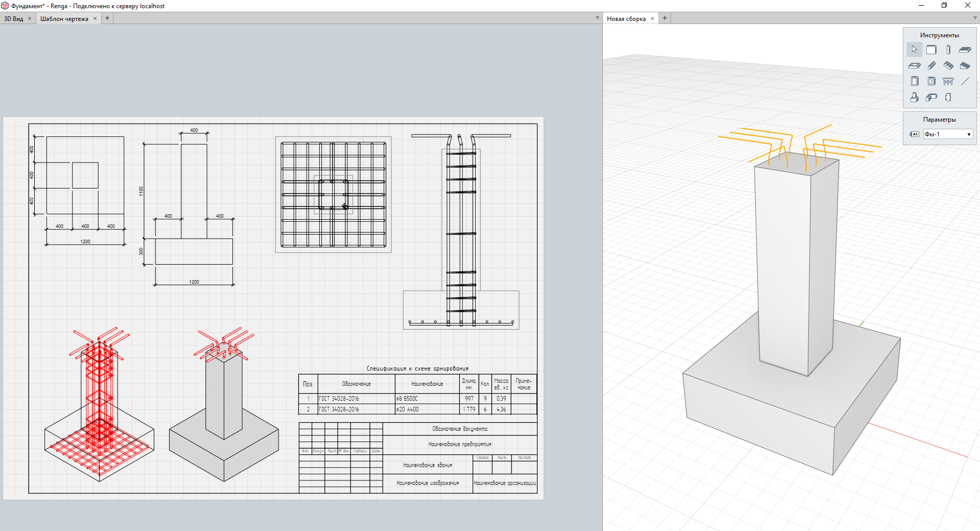The height and width of the screenshot is (531, 980).
Task: Select the Railing tool
Action: click(x=948, y=81)
